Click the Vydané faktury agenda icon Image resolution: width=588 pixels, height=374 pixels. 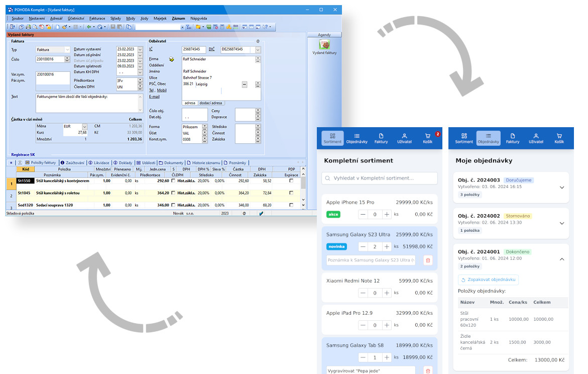pos(324,45)
